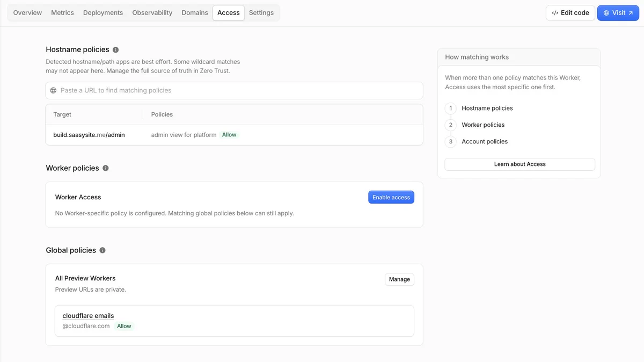Focus the Paste a URL input field

[235, 90]
